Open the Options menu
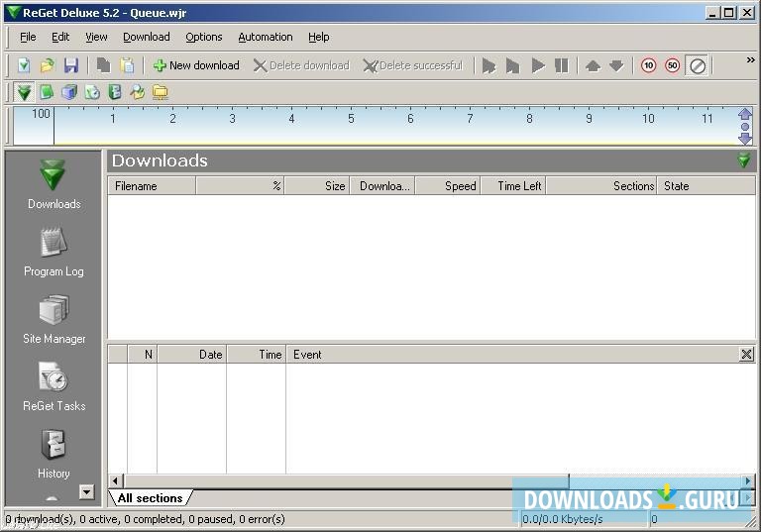This screenshot has height=532, width=761. tap(204, 37)
